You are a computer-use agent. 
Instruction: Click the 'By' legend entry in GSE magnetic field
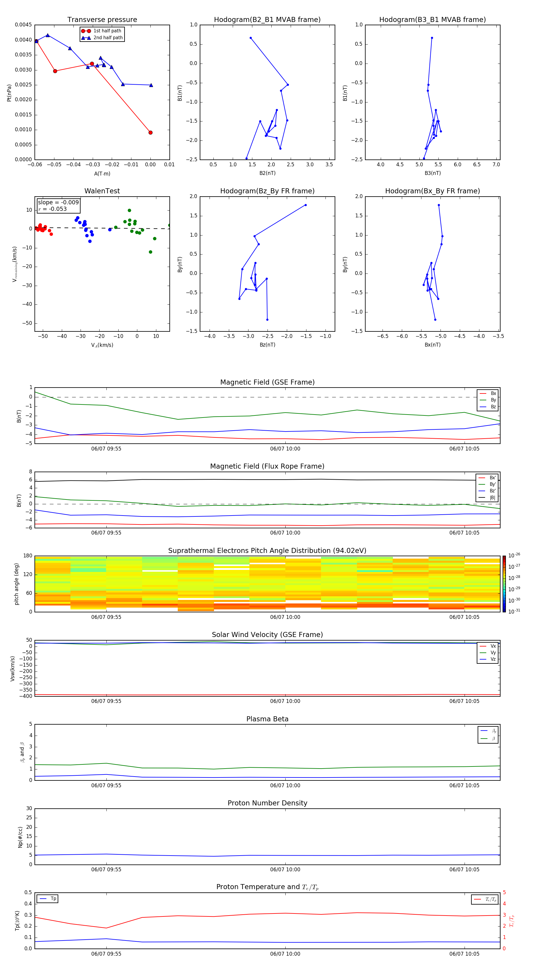click(488, 400)
